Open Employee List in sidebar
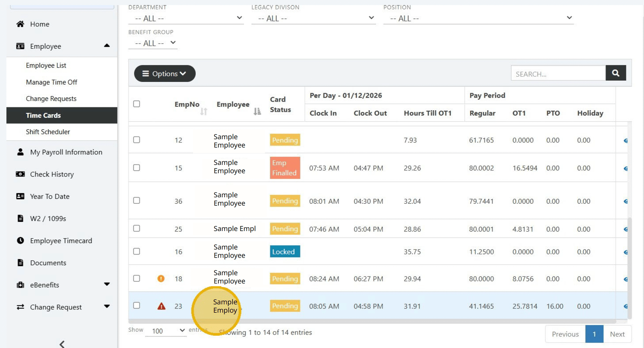 (46, 65)
